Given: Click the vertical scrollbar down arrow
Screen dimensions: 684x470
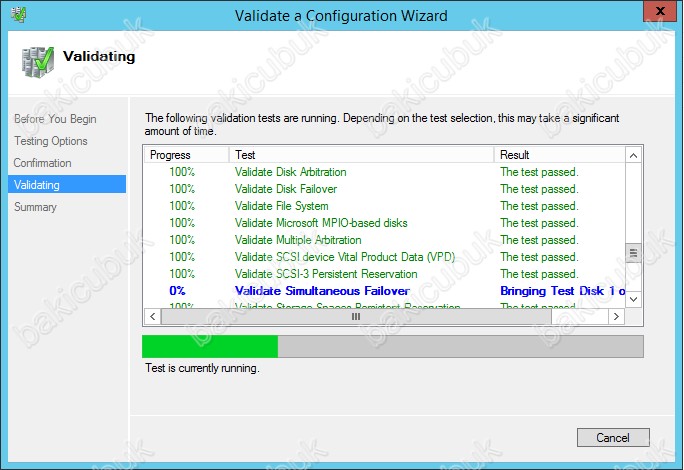Looking at the screenshot, I should [633, 299].
